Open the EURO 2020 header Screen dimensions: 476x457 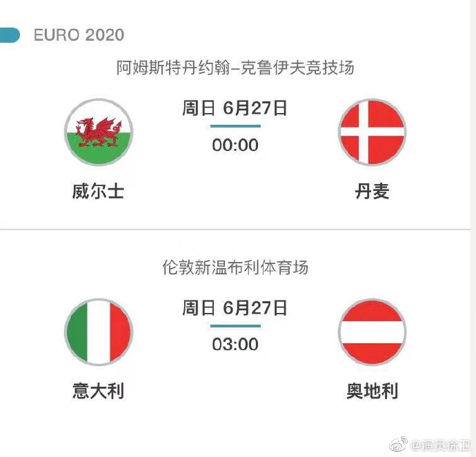pyautogui.click(x=79, y=35)
